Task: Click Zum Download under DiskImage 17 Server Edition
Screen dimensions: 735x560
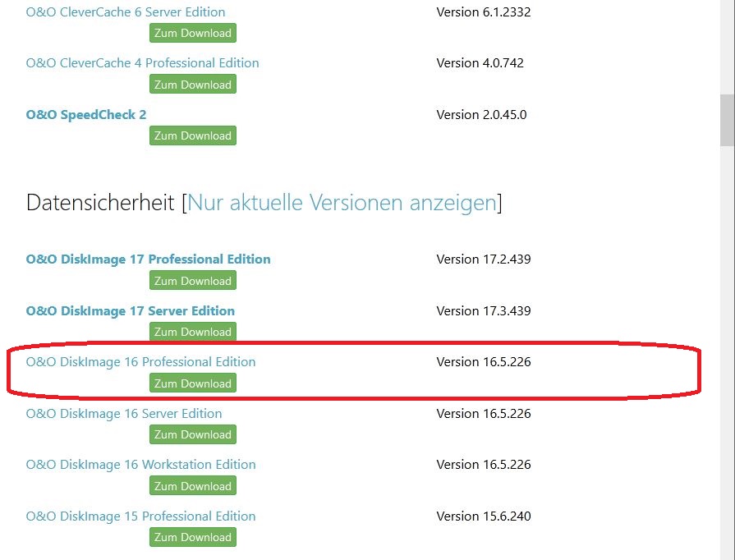Action: pos(193,332)
